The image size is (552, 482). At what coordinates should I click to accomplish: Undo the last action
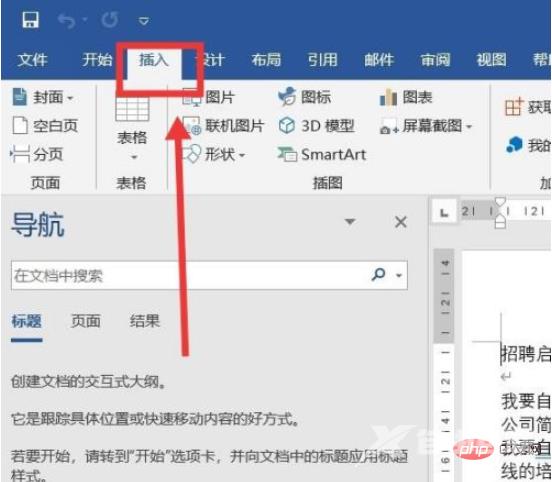pyautogui.click(x=67, y=20)
